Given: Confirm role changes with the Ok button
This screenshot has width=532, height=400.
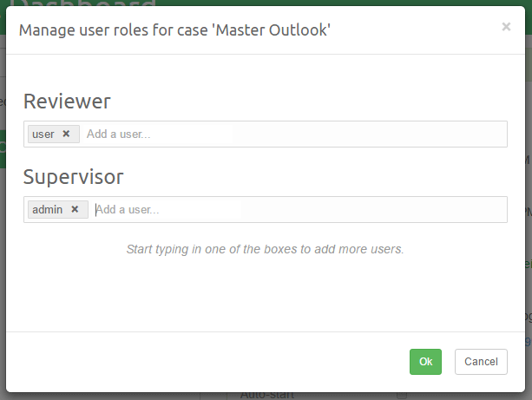Looking at the screenshot, I should coord(425,362).
